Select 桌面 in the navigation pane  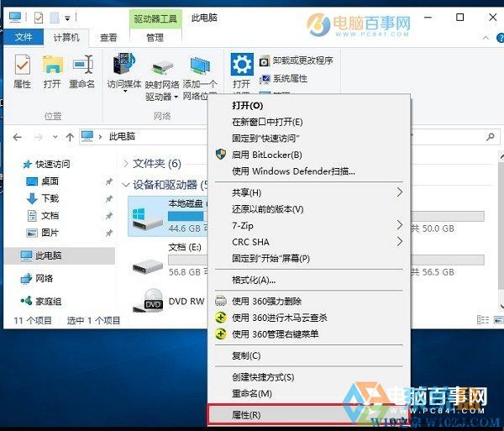click(42, 181)
